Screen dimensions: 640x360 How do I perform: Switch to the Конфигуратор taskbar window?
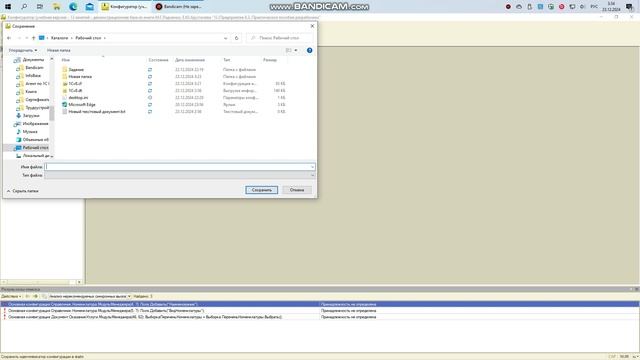click(x=124, y=7)
